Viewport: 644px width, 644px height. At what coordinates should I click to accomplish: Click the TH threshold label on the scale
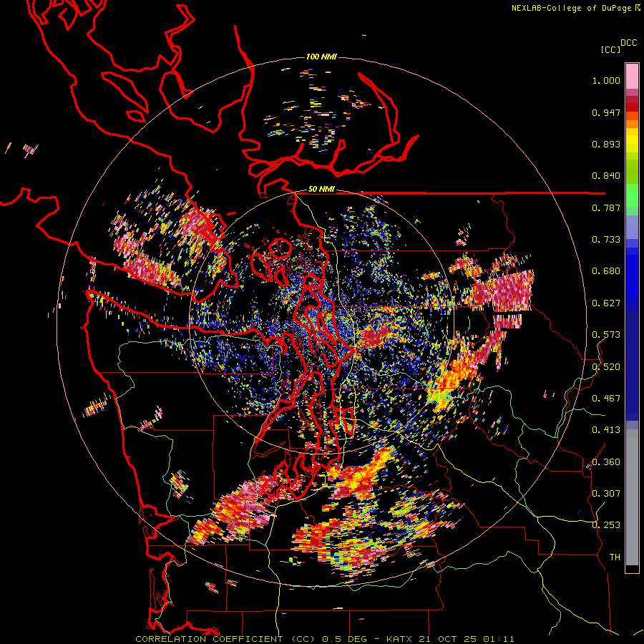[x=615, y=557]
